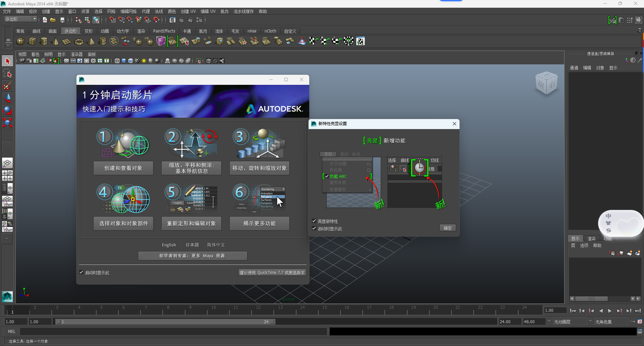The width and height of the screenshot is (644, 346).
Task: Uncheck 启动时显示此 in the startup movies dialog
Action: (82, 272)
